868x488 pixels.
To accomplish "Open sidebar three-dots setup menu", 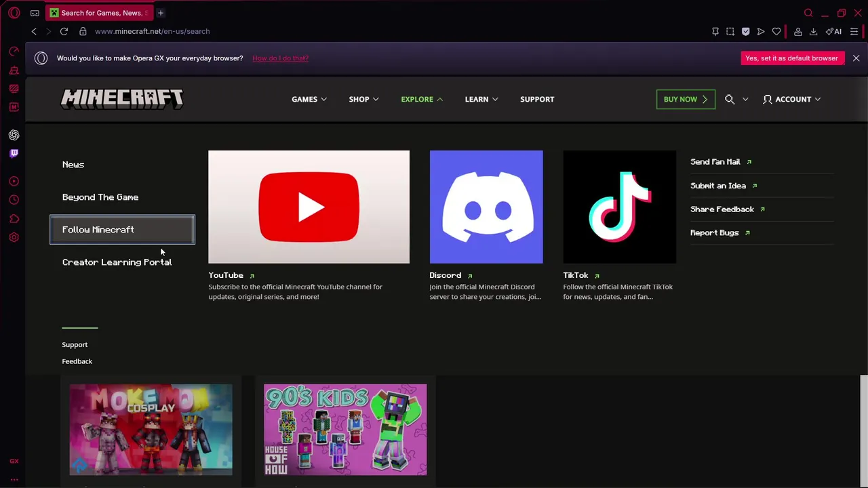I will (x=14, y=479).
